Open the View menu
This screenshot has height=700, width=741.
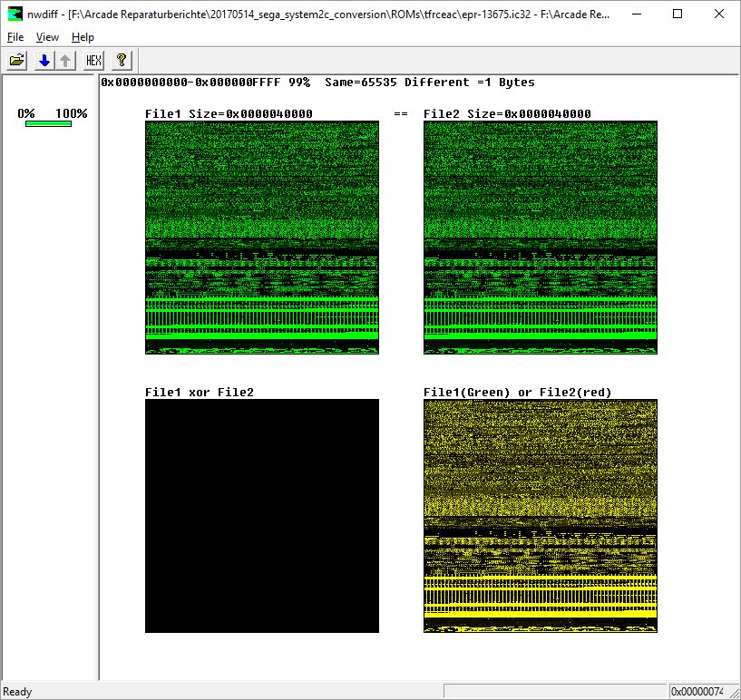(x=47, y=37)
